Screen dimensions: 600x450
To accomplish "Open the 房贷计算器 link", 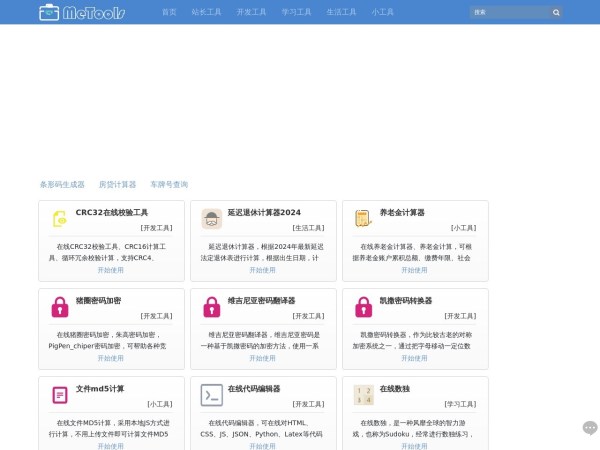I will click(118, 184).
